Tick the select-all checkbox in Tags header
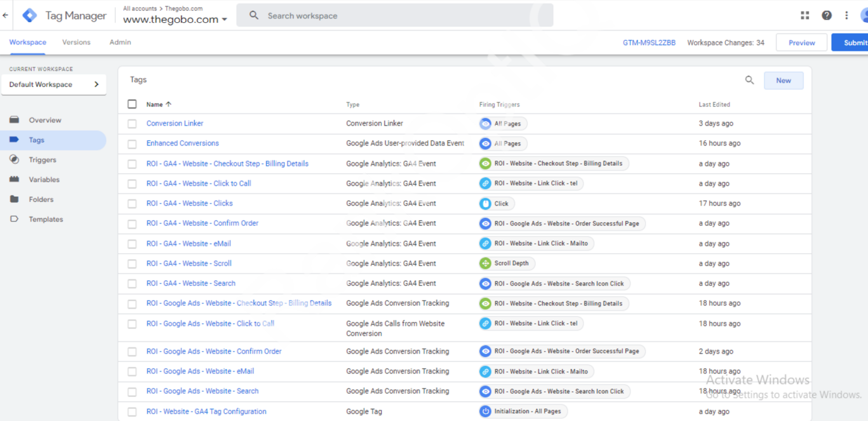Viewport: 868px width, 421px height. tap(132, 104)
